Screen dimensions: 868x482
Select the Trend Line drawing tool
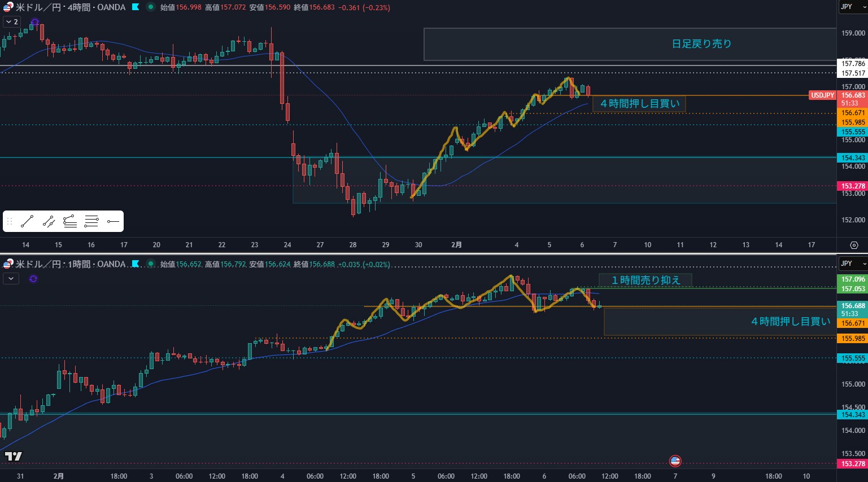coord(27,222)
